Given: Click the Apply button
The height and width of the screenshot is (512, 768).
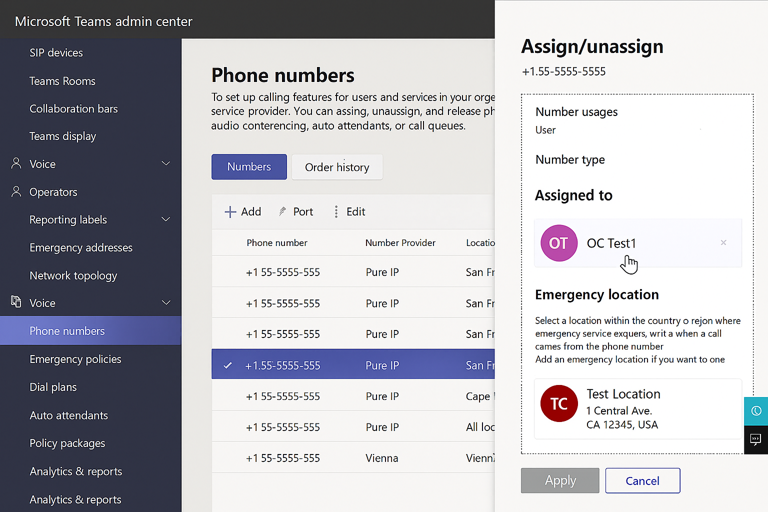Looking at the screenshot, I should coord(560,481).
